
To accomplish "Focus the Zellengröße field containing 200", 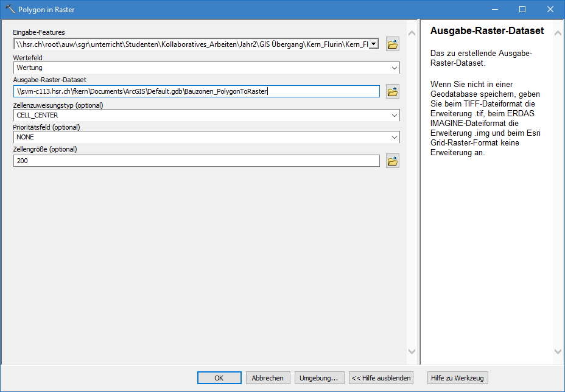I will (196, 161).
